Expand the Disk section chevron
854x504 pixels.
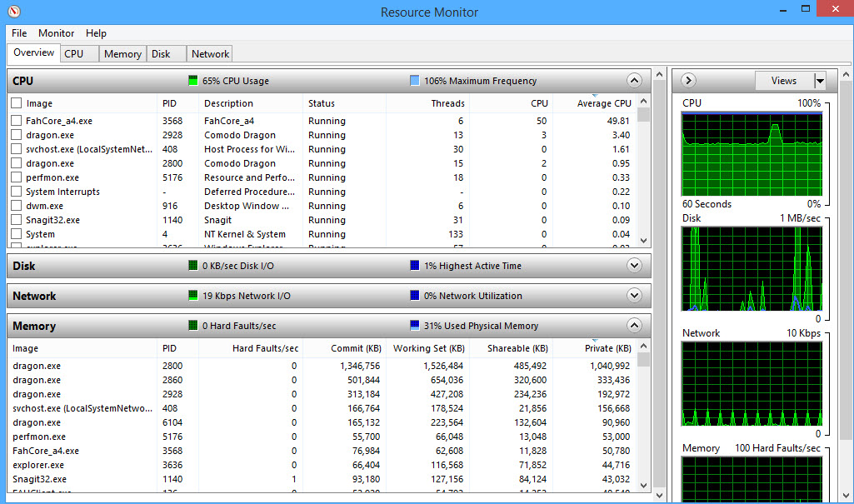[634, 266]
